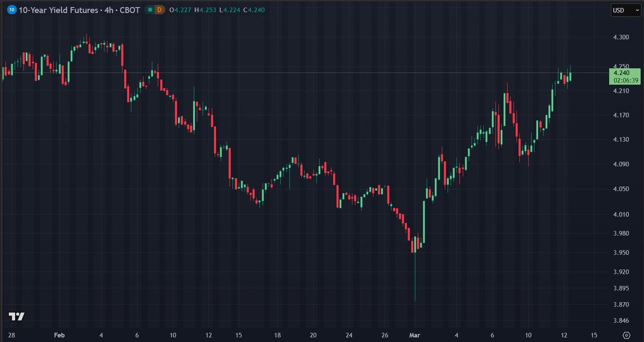Click the green indicator dot in the legend
The height and width of the screenshot is (342, 644).
(151, 10)
